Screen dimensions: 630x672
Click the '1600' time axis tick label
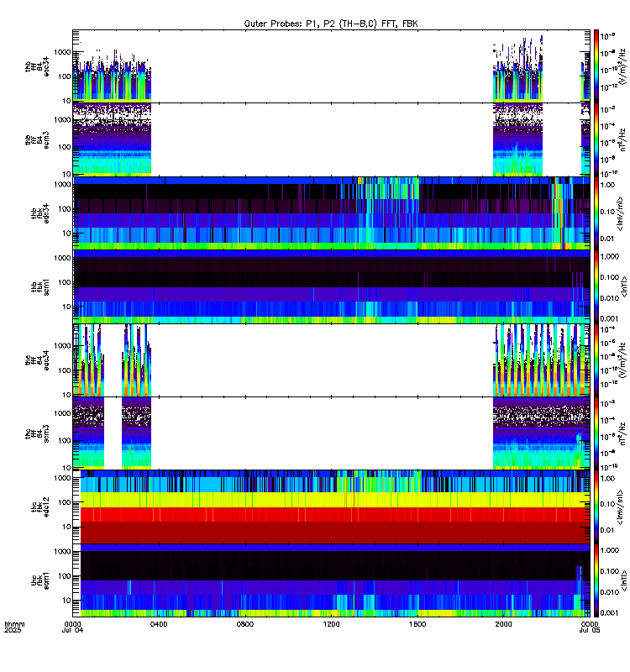(x=417, y=624)
